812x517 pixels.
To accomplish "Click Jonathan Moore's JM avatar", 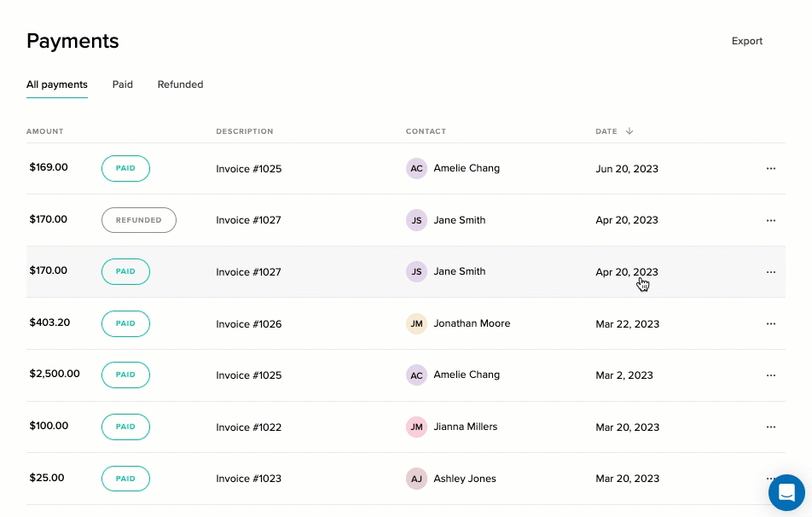I will point(416,324).
